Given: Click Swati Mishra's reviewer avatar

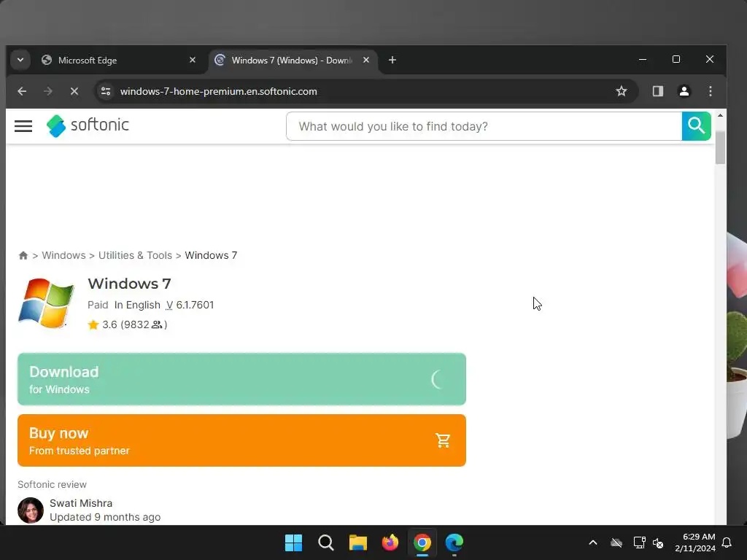Looking at the screenshot, I should [x=31, y=510].
